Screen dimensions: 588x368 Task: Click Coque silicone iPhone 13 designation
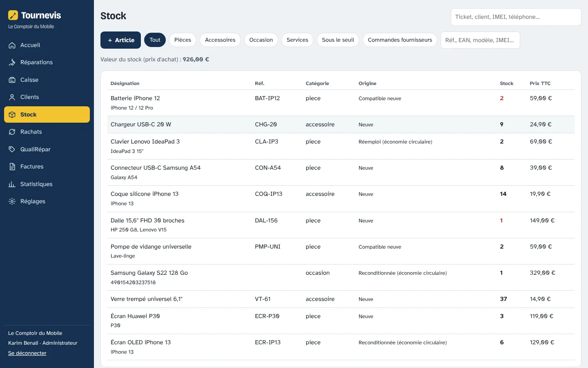tap(145, 194)
